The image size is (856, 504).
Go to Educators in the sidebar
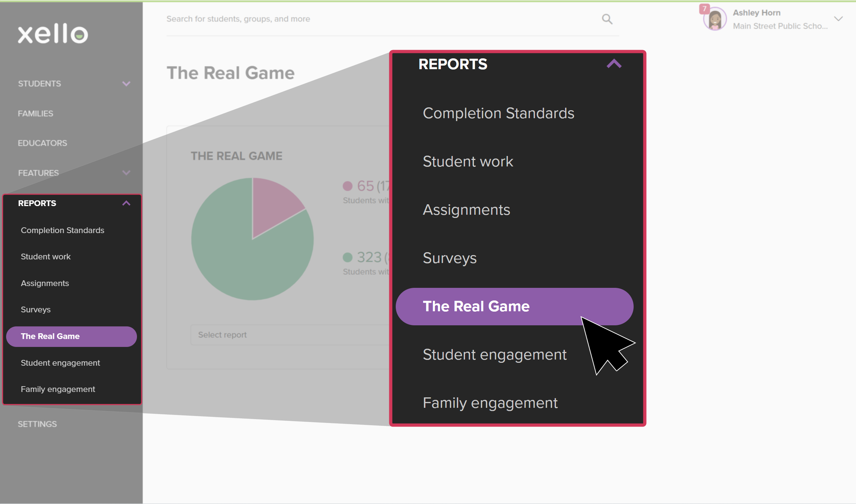click(x=43, y=143)
